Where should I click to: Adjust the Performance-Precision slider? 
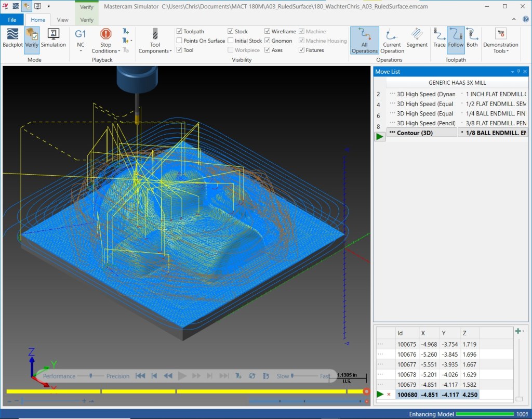[x=90, y=376]
